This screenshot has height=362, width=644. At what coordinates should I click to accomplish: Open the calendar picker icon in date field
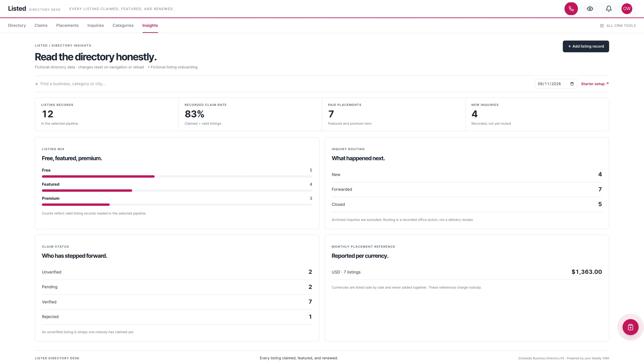tap(572, 84)
